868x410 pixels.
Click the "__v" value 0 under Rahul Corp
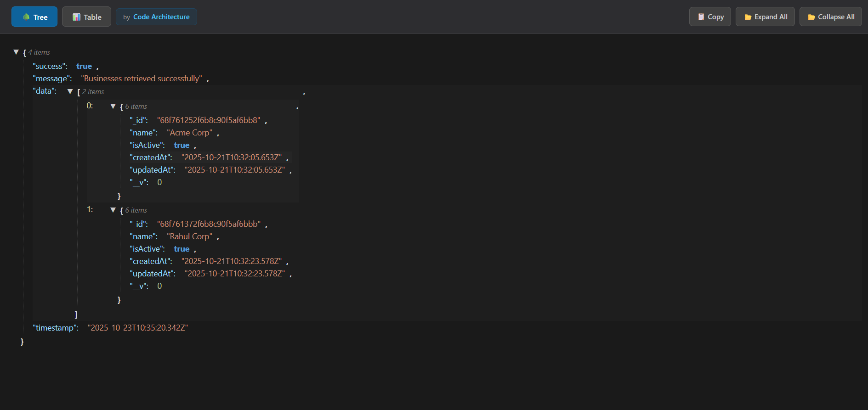pos(159,286)
